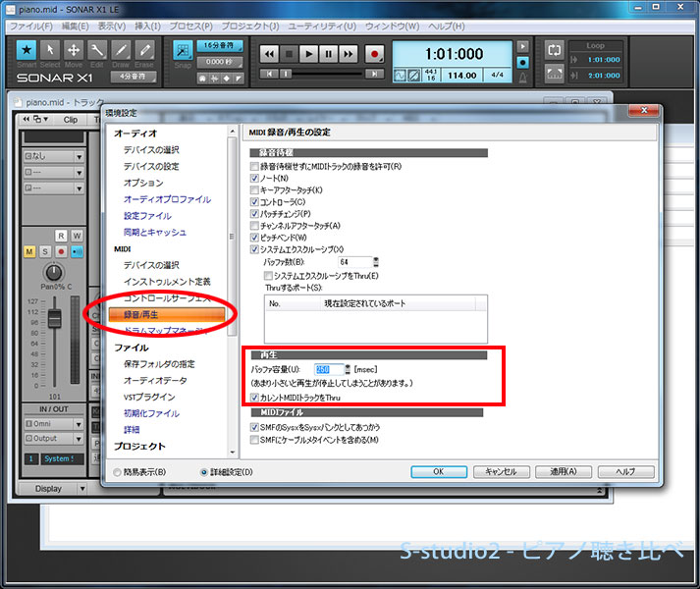Pick the Erase tool
The width and height of the screenshot is (700, 589).
pos(144,50)
